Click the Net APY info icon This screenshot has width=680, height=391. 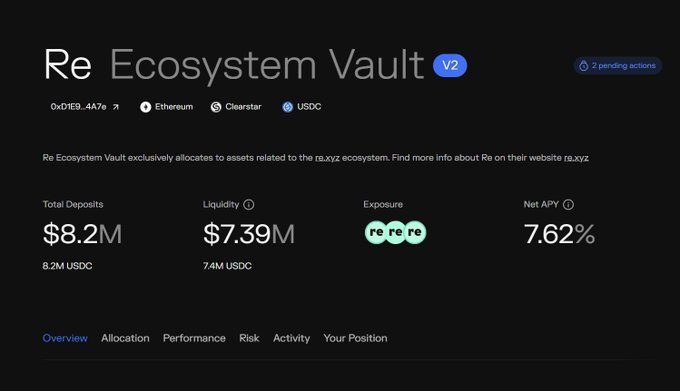(568, 205)
